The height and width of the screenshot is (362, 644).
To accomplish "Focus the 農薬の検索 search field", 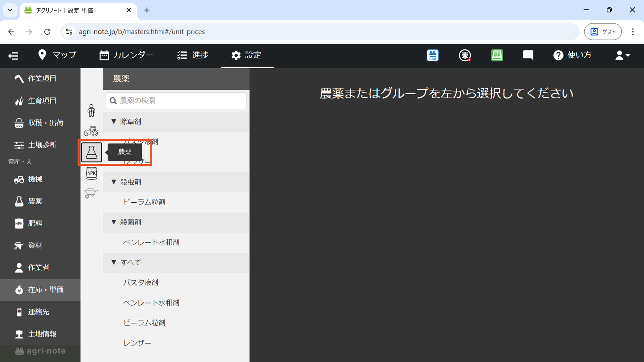I will point(176,101).
